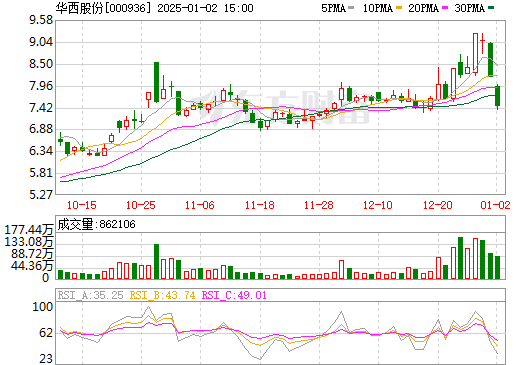520x365 pixels.
Task: Click the 10PMA orange legend marker
Action: (399, 8)
